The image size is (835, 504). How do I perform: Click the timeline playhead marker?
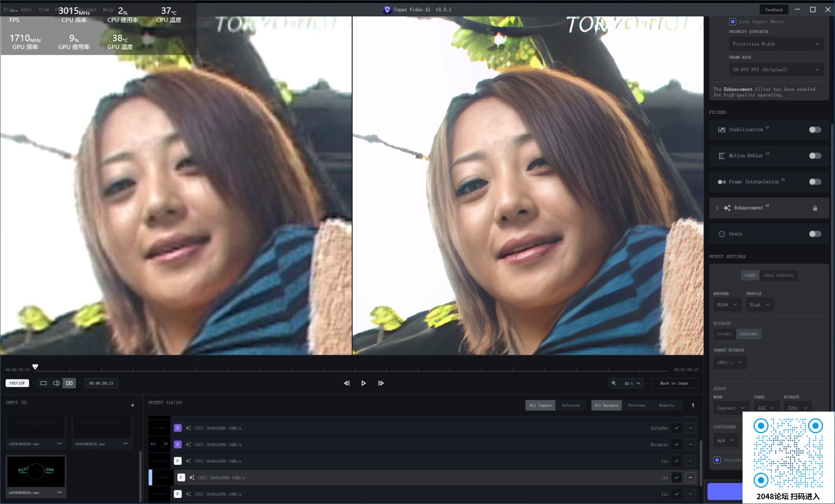click(x=35, y=367)
